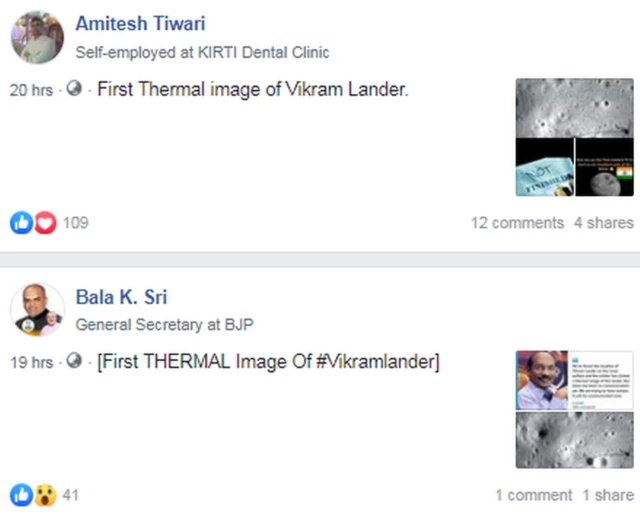The width and height of the screenshot is (640, 517).
Task: View the 12 comments on Amitesh's post
Action: click(x=517, y=223)
